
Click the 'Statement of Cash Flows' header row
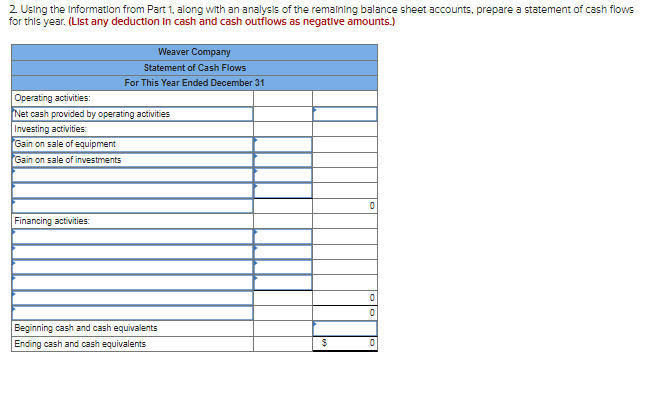click(x=194, y=68)
